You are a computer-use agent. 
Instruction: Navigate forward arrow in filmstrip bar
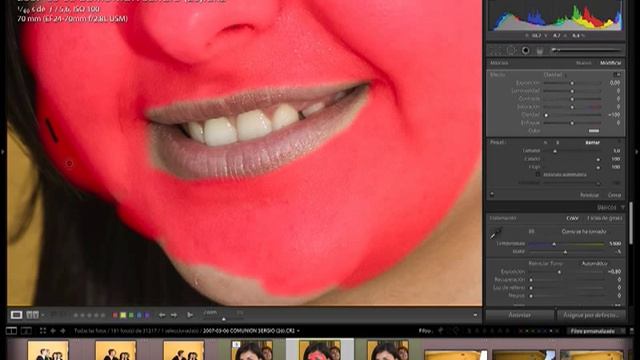click(63, 331)
